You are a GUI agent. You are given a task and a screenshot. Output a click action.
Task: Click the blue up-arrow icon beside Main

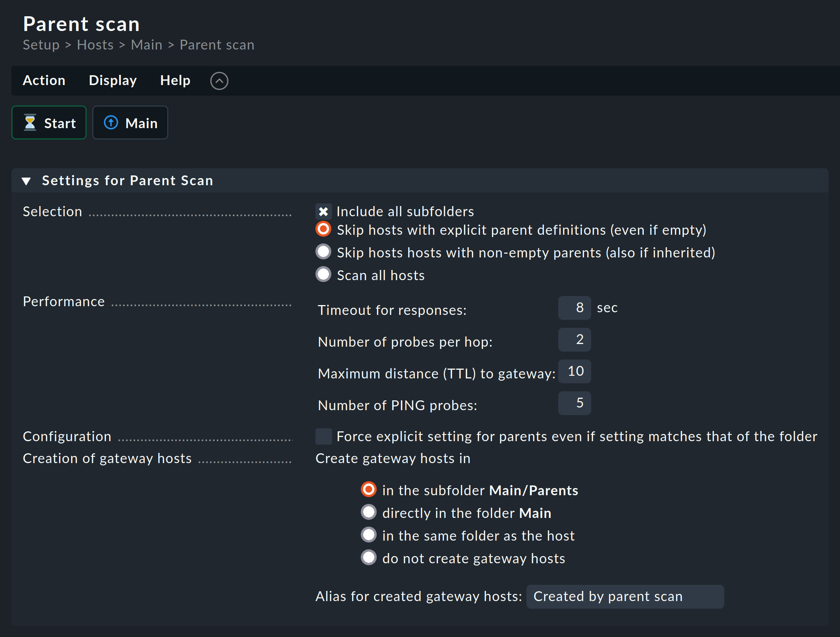[111, 122]
